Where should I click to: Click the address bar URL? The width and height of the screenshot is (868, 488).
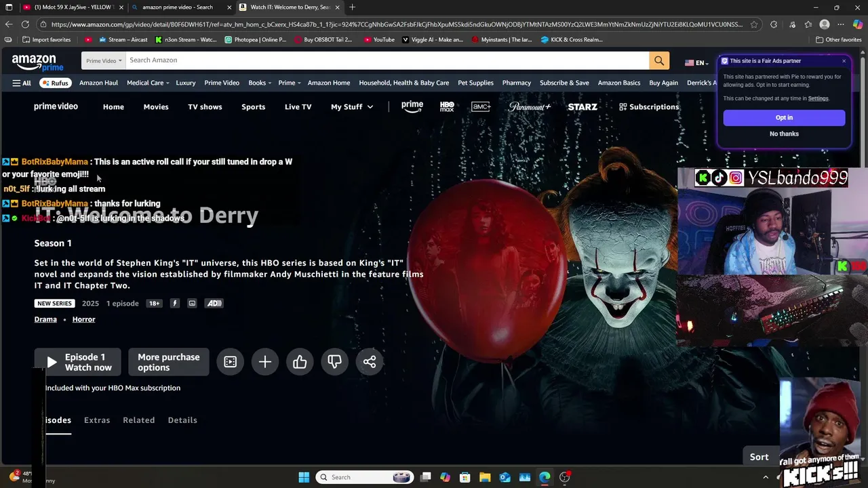tap(396, 24)
